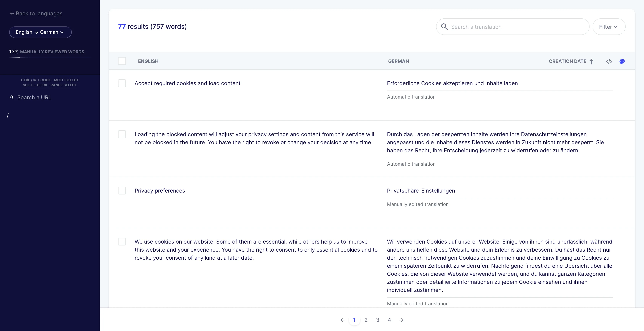Expand the Filter dropdown

[x=609, y=27]
